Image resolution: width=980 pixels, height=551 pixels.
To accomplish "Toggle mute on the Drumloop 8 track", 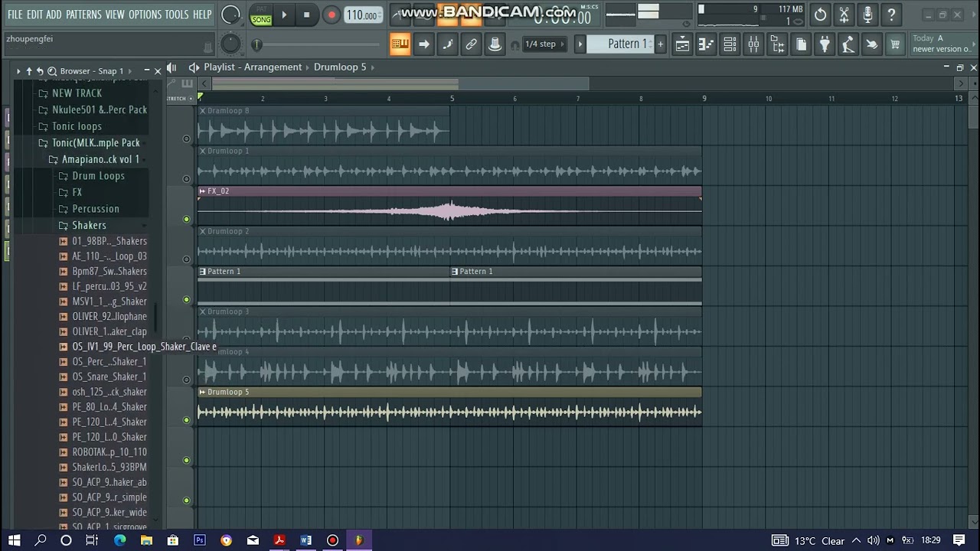I will (186, 139).
